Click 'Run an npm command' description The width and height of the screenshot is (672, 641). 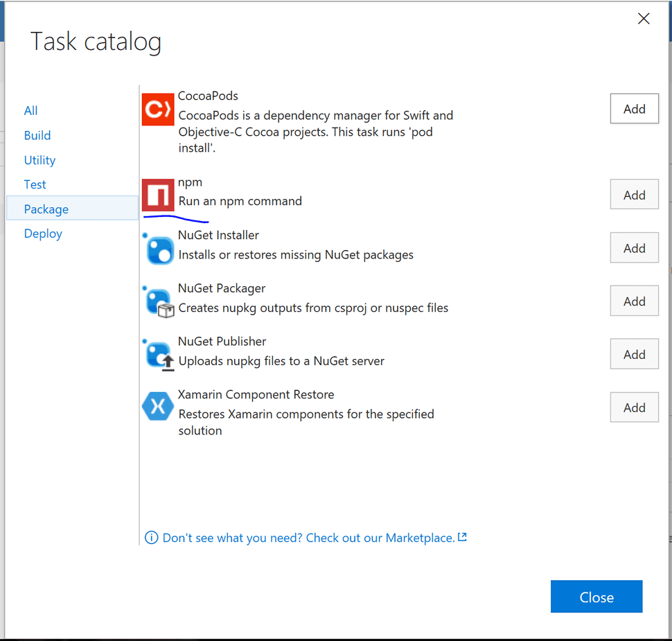pos(240,201)
